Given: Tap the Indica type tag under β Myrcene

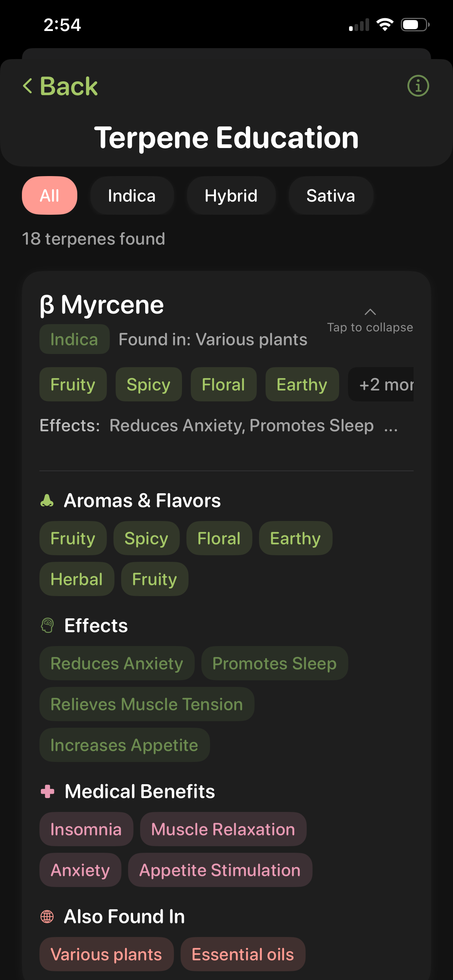Looking at the screenshot, I should [74, 339].
